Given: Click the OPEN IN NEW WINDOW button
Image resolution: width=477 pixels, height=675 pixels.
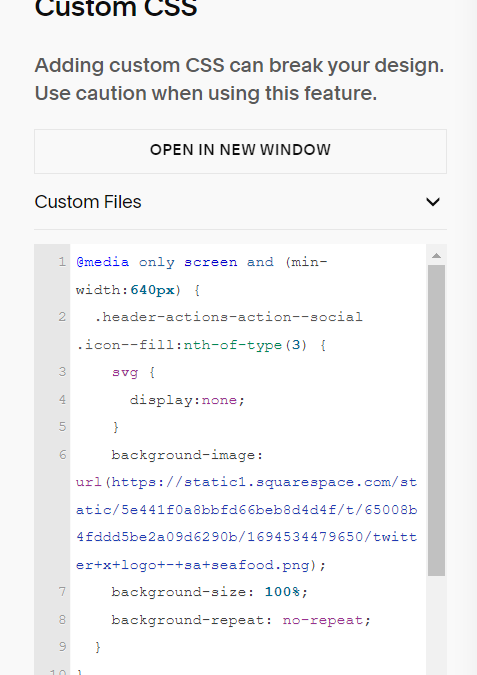Looking at the screenshot, I should coord(240,151).
